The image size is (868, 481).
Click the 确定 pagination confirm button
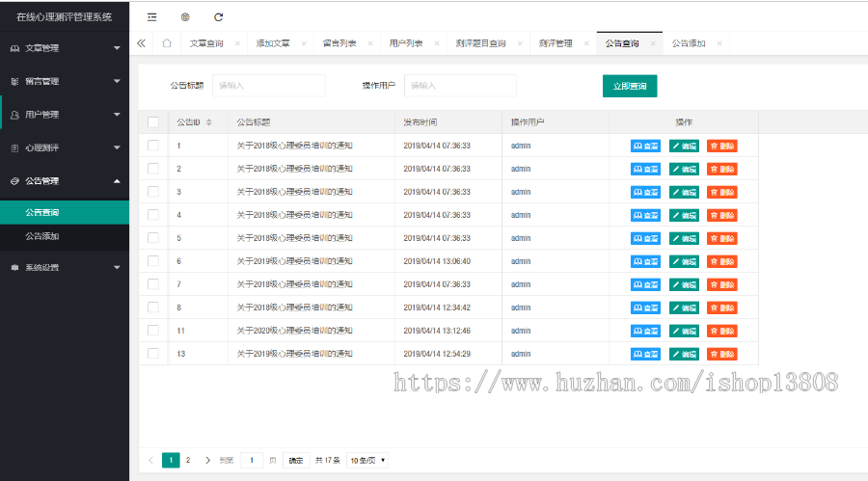pos(296,461)
